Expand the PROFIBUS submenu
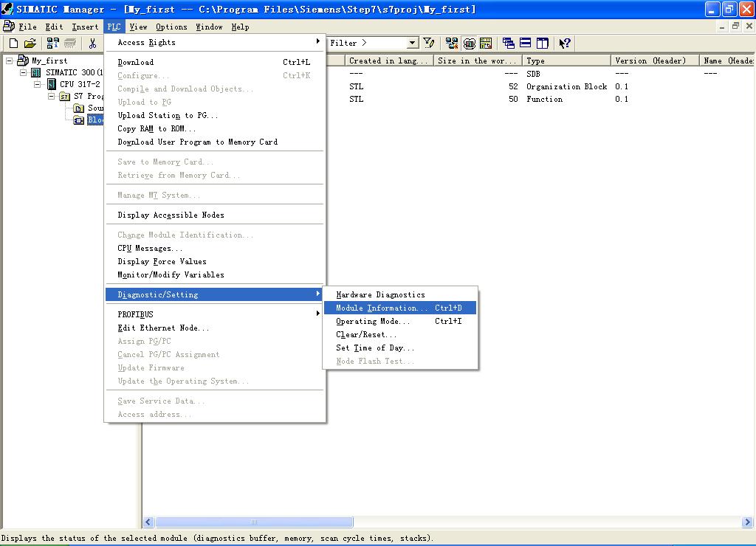The width and height of the screenshot is (756, 546). [x=317, y=314]
